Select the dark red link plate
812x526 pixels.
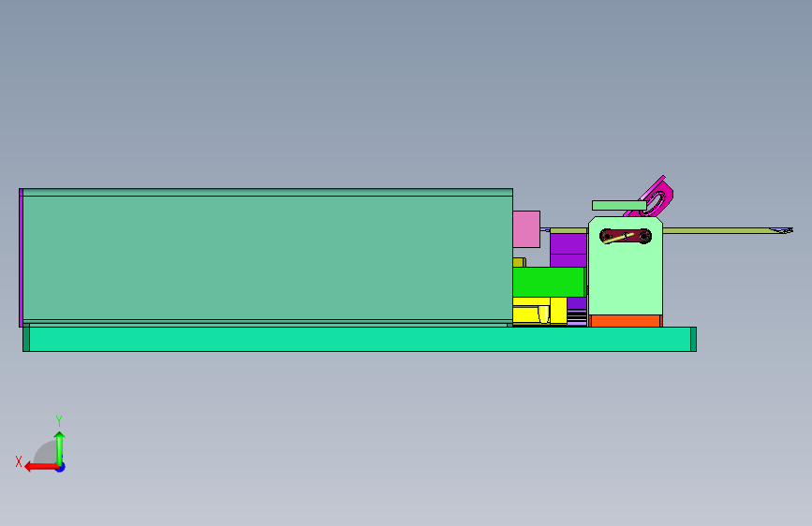[626, 236]
